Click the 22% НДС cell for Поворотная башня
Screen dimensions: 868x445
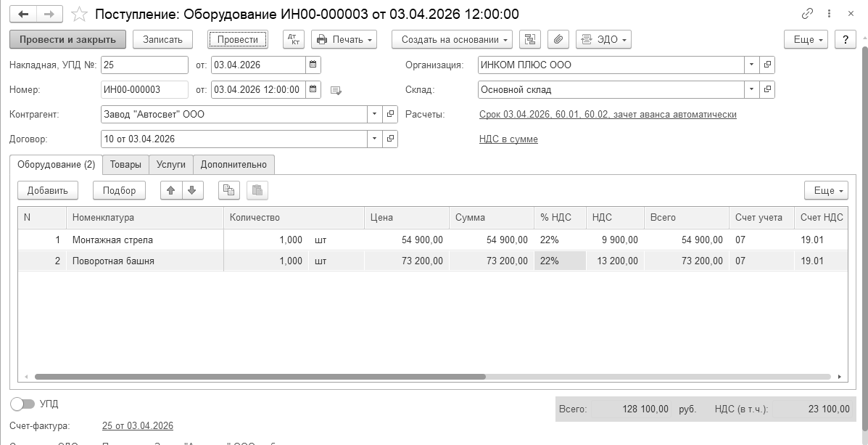560,261
